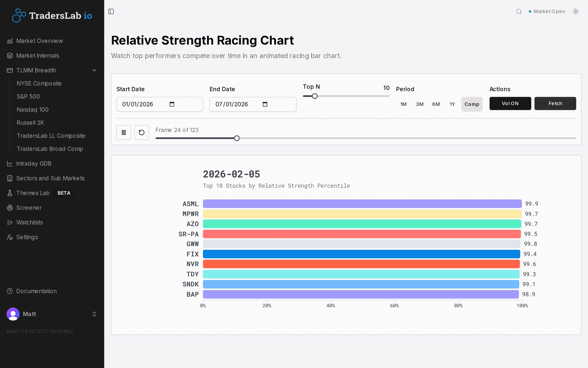Click the Sectors and Sub Markets building icon
The width and height of the screenshot is (588, 368).
coord(10,178)
